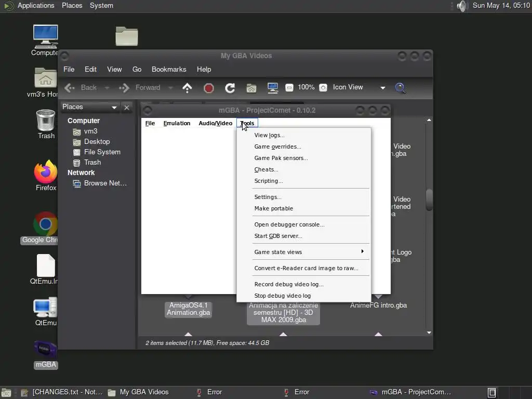Open mGBA Emulation menu
The image size is (532, 399).
pyautogui.click(x=177, y=123)
